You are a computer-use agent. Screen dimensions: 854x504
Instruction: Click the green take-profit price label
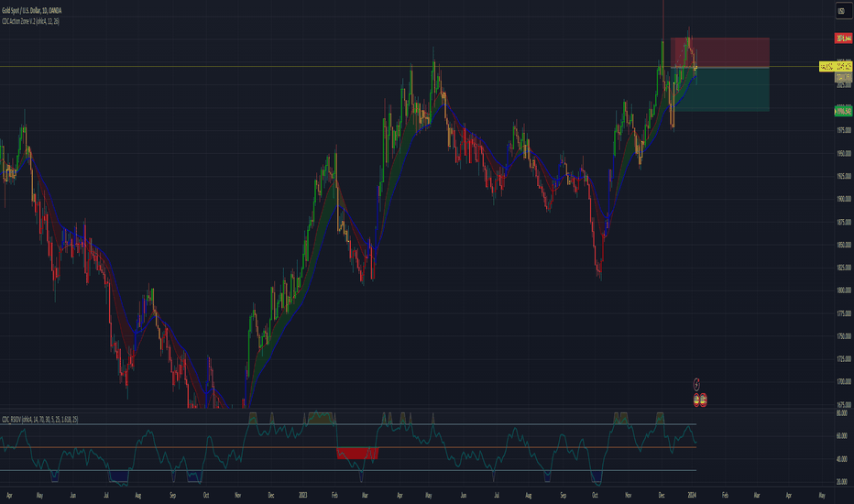coord(844,111)
